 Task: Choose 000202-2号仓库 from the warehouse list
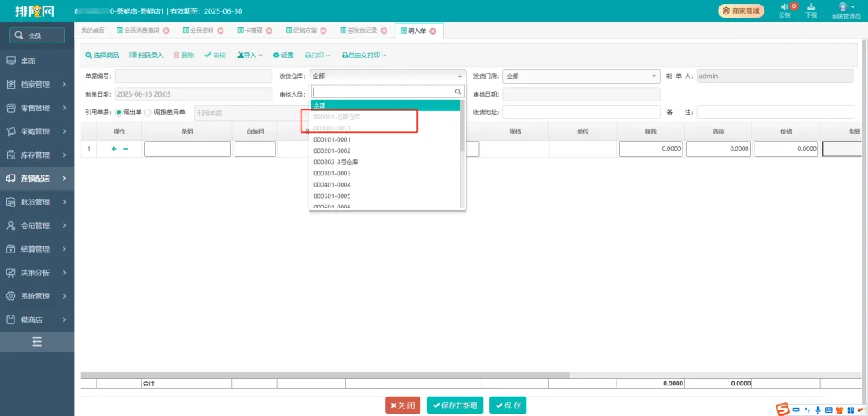point(336,162)
